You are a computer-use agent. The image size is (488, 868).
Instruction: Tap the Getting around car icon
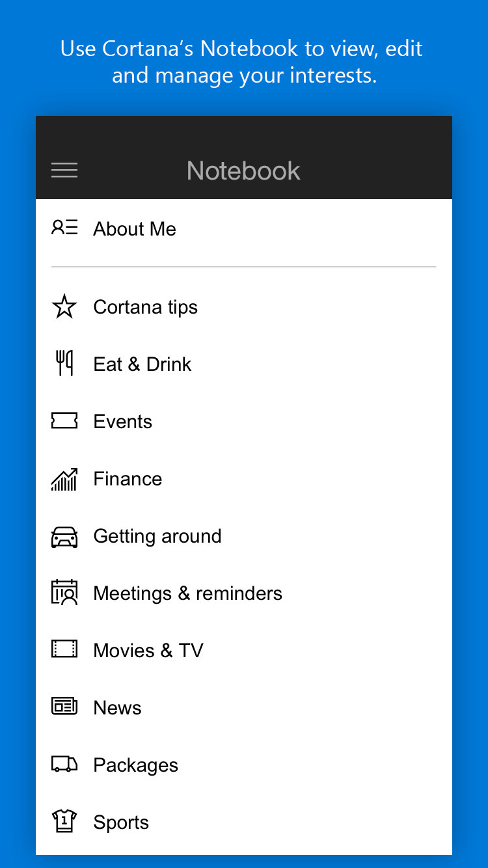64,536
